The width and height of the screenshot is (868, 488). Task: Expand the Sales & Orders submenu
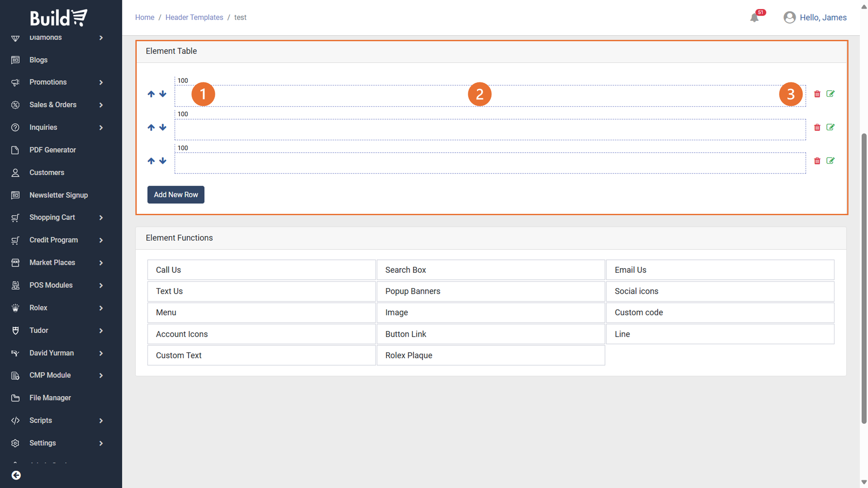pos(101,105)
